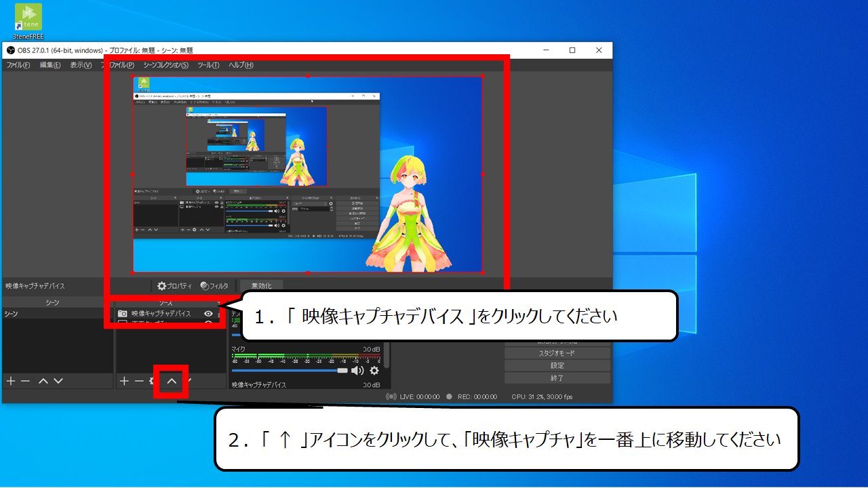
Task: Move the selected source up
Action: pyautogui.click(x=172, y=382)
